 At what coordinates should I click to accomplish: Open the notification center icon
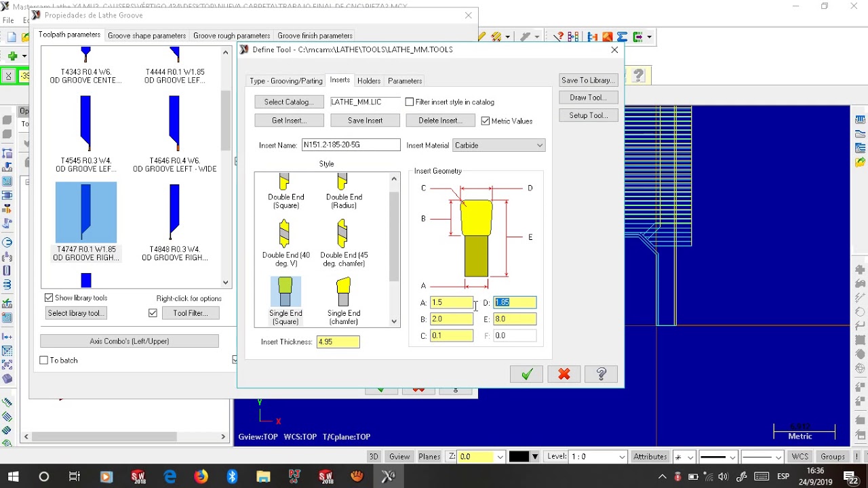coord(850,476)
